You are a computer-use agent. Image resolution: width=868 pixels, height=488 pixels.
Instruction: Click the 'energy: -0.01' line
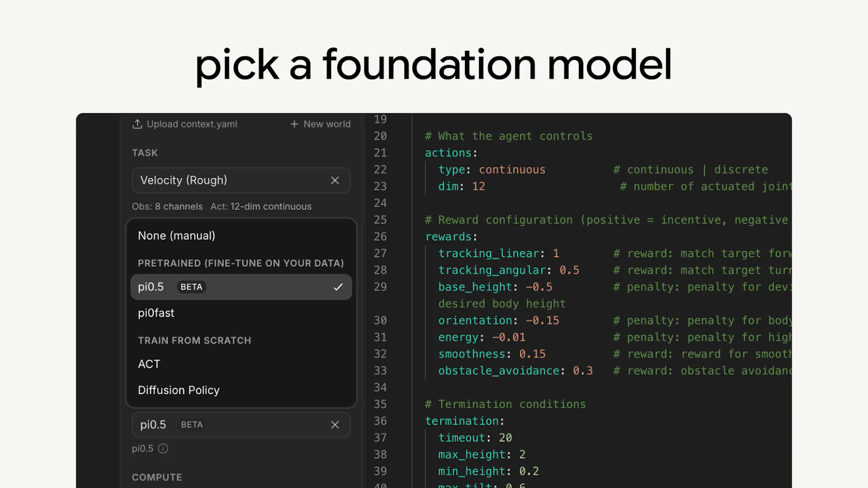click(482, 337)
